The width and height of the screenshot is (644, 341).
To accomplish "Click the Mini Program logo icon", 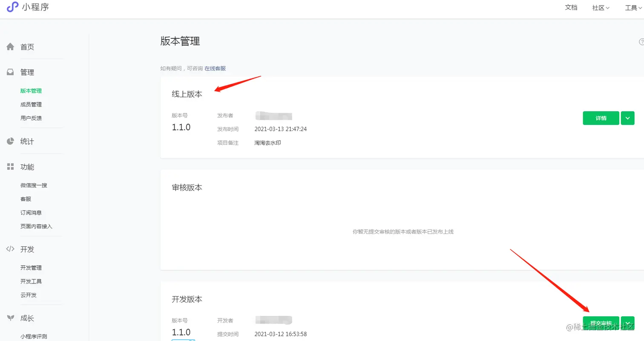I will click(12, 7).
